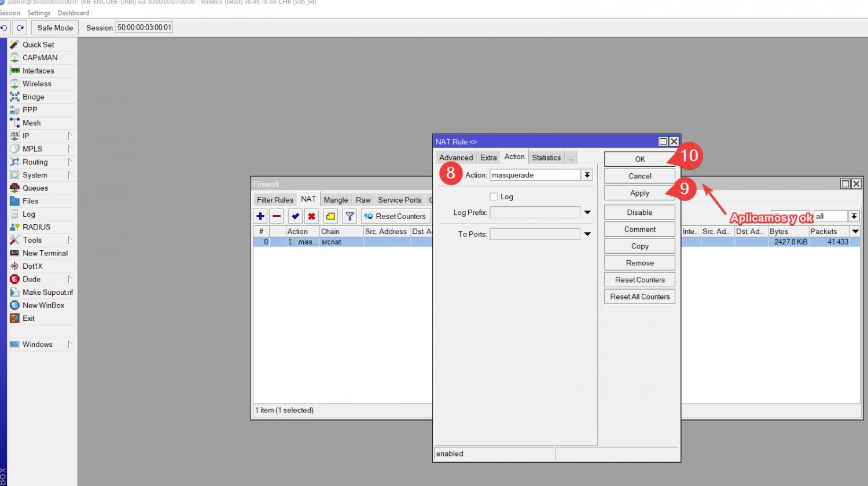The image size is (868, 486).
Task: Click the red minus remove rule icon
Action: tap(277, 216)
